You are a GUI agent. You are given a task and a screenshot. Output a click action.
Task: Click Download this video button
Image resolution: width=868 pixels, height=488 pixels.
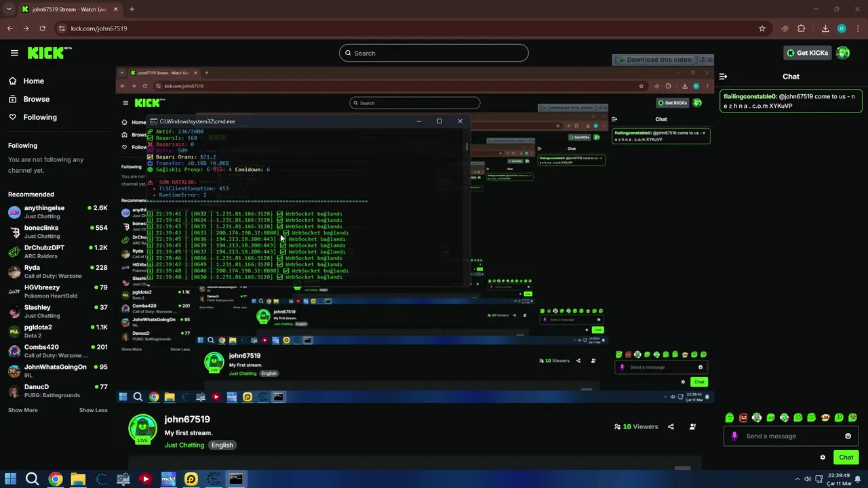pos(654,60)
